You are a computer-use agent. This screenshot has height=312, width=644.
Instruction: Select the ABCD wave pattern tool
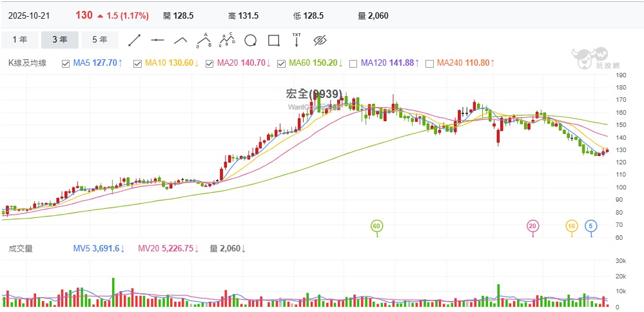[227, 40]
